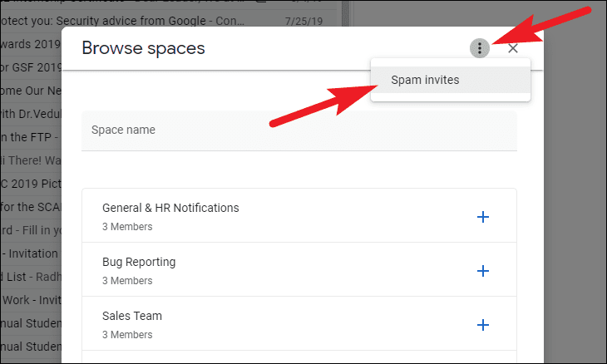Open the Security advice from Google email
Image resolution: width=607 pixels, height=364 pixels.
point(169,21)
